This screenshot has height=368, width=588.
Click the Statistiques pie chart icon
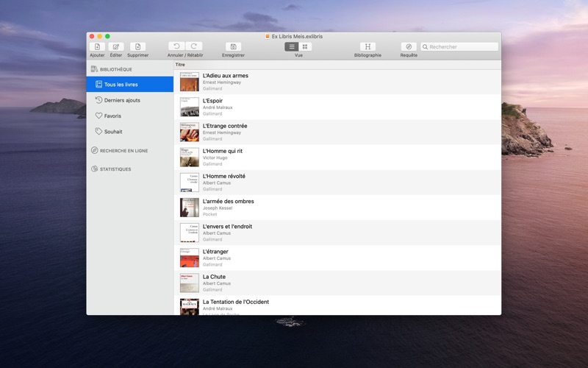tap(95, 169)
